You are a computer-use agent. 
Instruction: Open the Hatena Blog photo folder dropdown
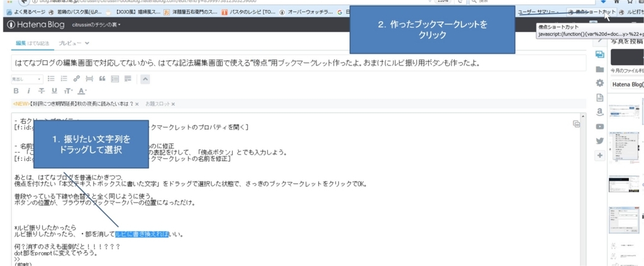pos(626,84)
